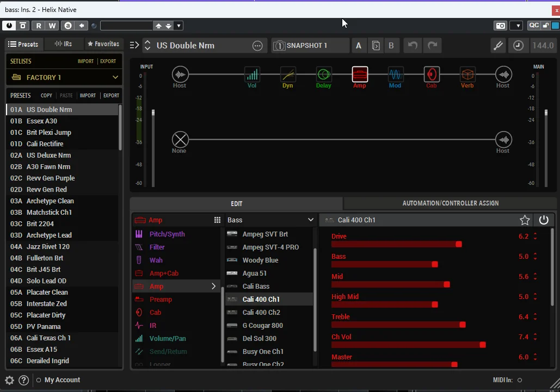The image size is (560, 392).
Task: Favorite the Cali 400 Ch1 model star
Action: [x=525, y=220]
